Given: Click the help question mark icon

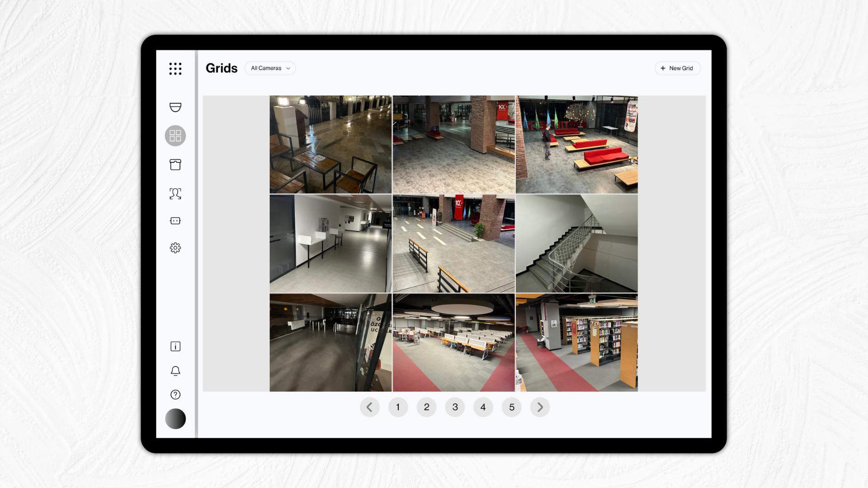Looking at the screenshot, I should tap(175, 394).
